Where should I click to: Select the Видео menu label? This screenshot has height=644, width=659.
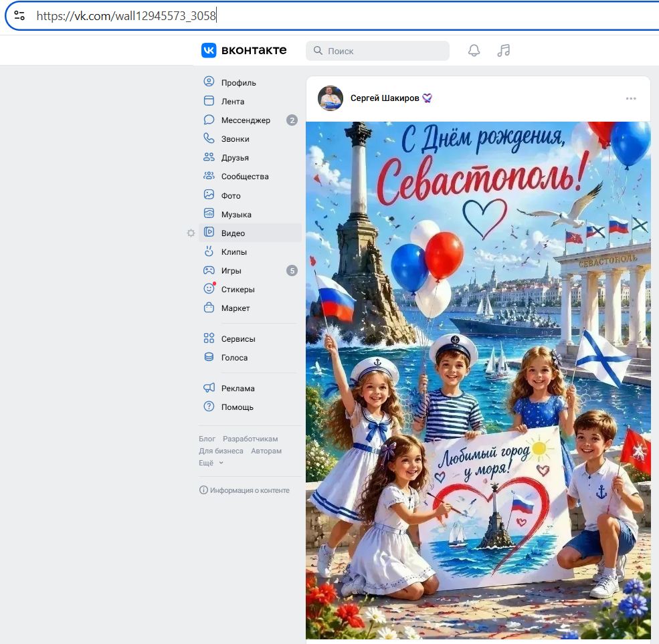(233, 233)
